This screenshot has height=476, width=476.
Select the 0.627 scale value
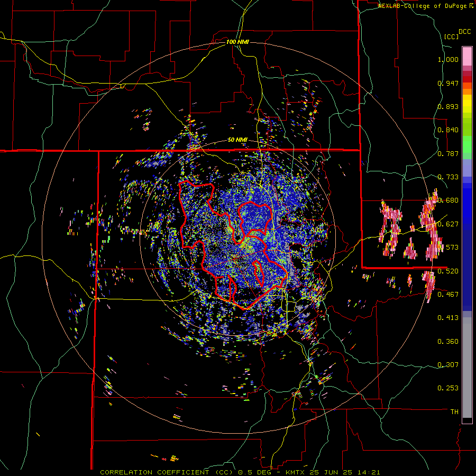448,224
